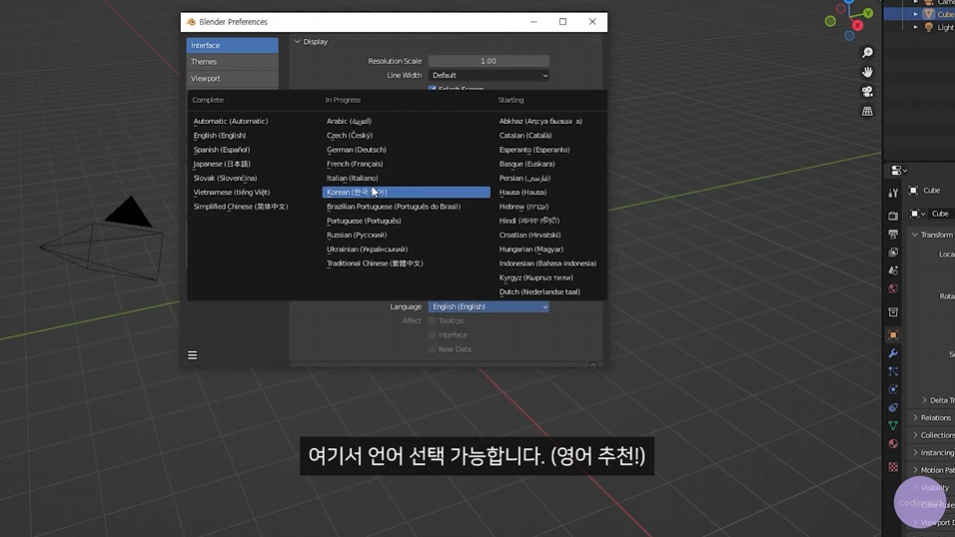Choose Indonesian (Bahasa Indonesia) option

[548, 264]
